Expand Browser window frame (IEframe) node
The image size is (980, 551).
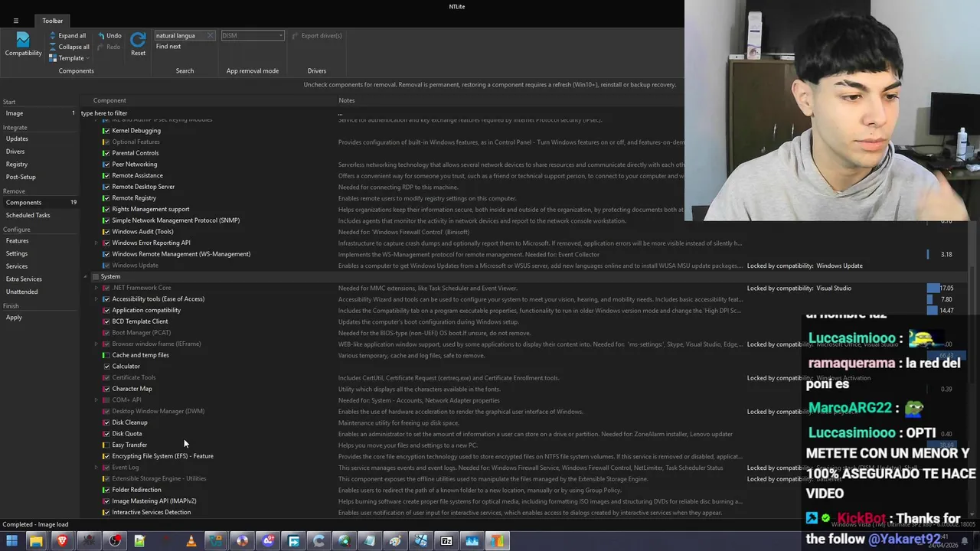[96, 344]
